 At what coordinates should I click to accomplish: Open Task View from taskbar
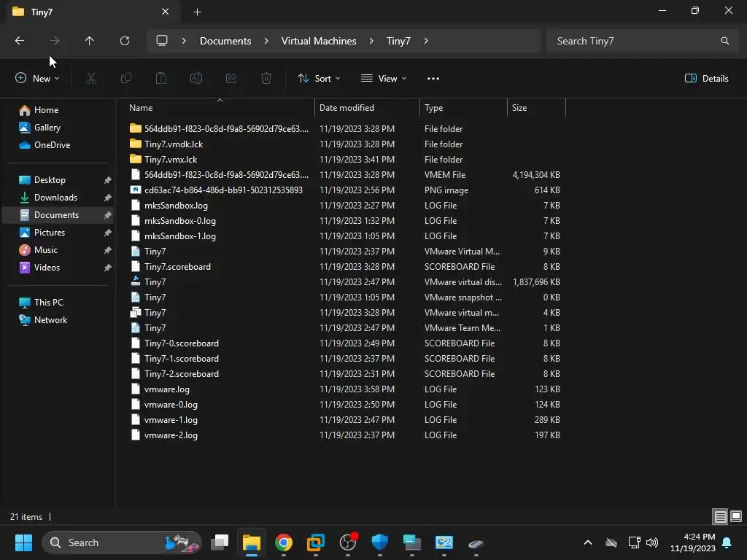click(x=220, y=542)
